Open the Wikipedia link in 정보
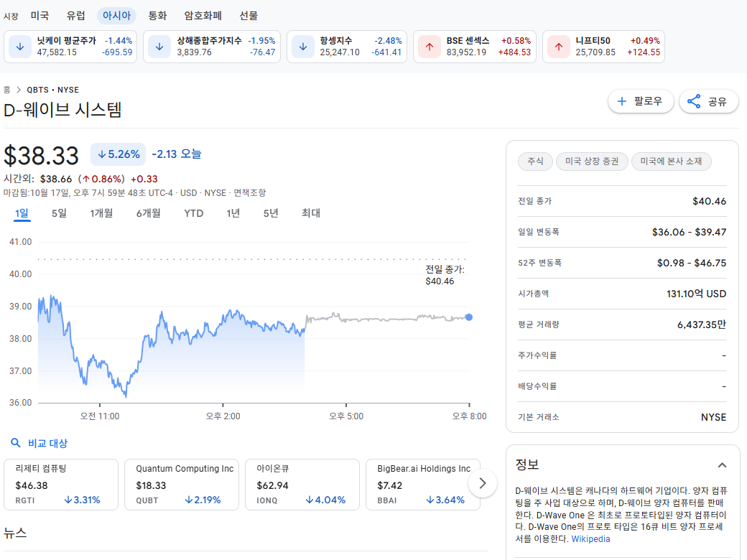Screen dimensions: 747x560 coord(590,538)
